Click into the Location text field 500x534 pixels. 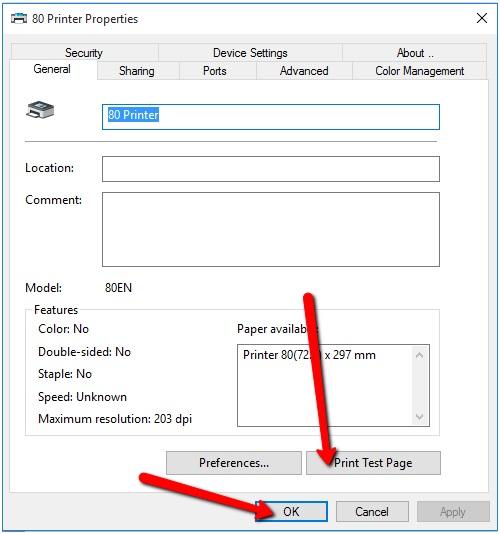click(x=271, y=169)
